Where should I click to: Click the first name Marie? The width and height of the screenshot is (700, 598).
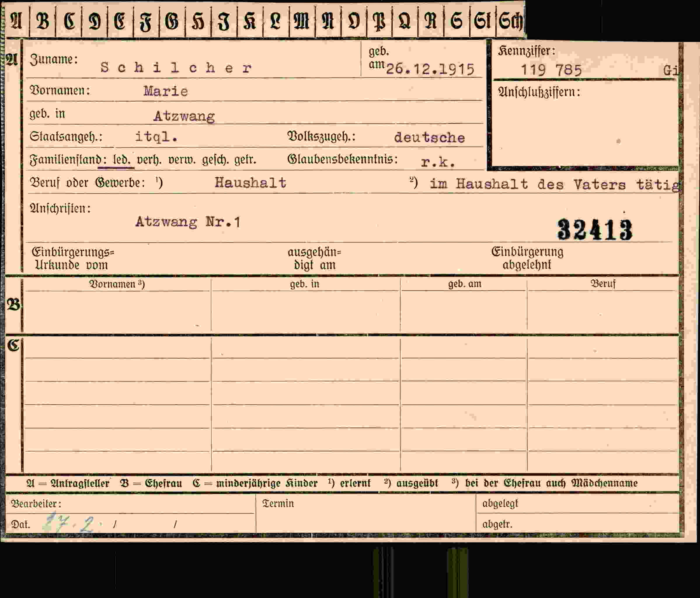[x=166, y=91]
